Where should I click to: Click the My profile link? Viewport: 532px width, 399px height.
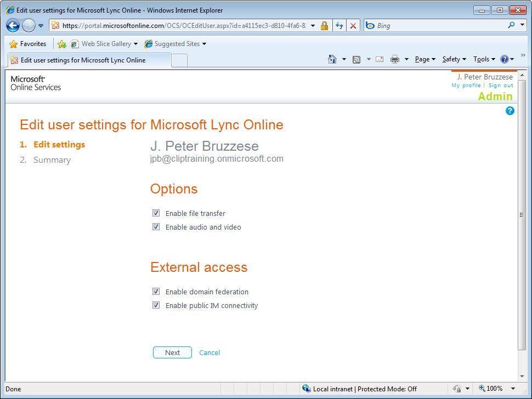coord(466,86)
